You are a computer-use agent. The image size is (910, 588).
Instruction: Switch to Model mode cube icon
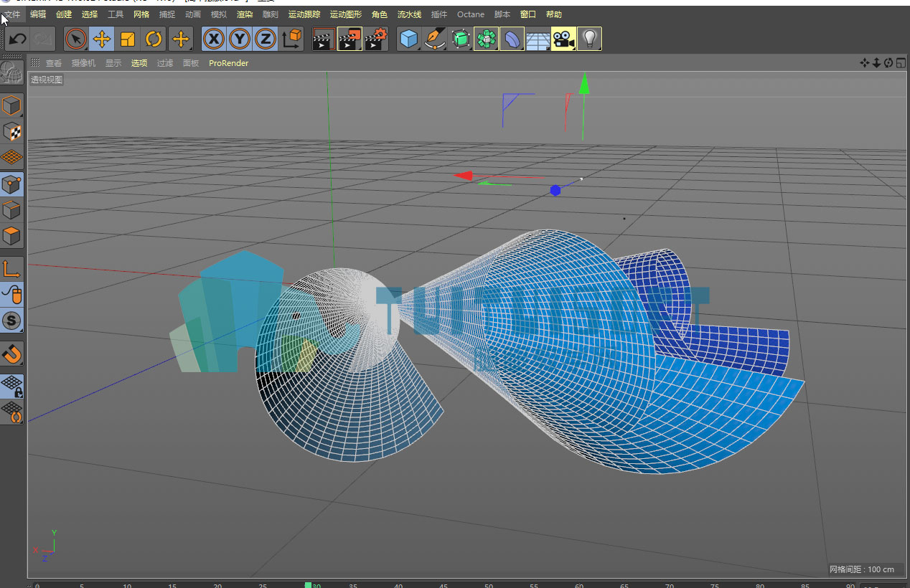pos(11,107)
